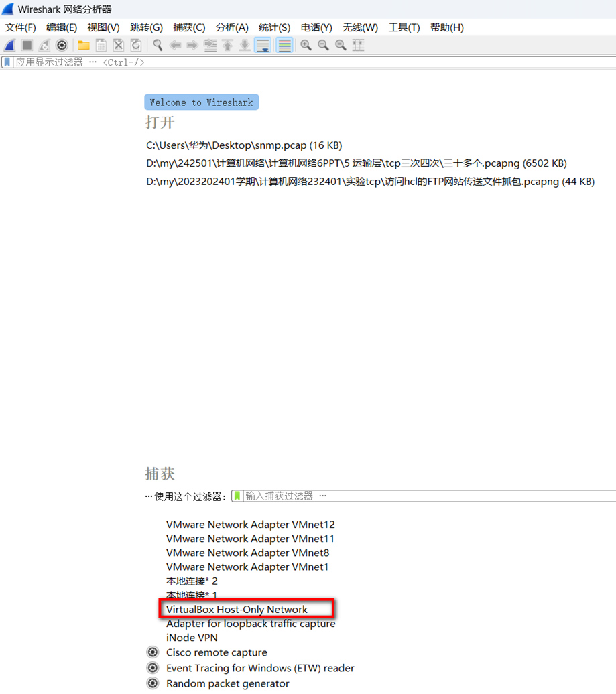This screenshot has width=616, height=694.
Task: Open the 分析(A) menu
Action: point(232,27)
